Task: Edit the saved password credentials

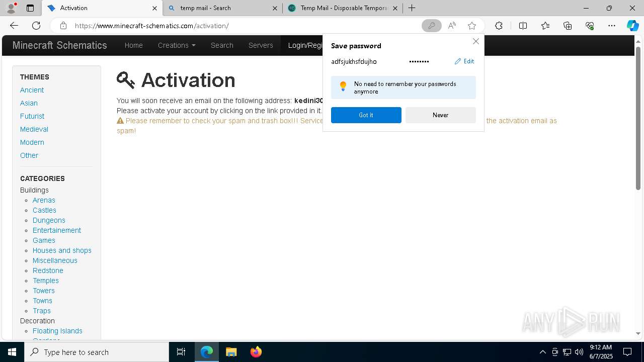Action: [x=464, y=61]
